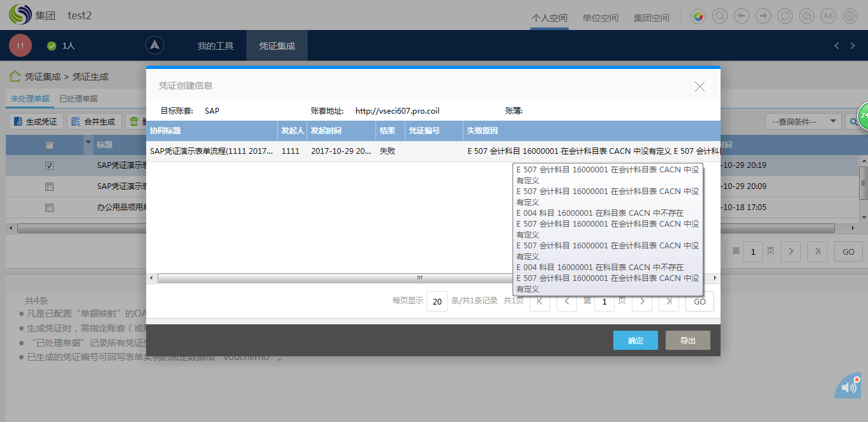This screenshot has height=422, width=868.
Task: Click the 2017-10-29 发起时间 cell
Action: 341,151
